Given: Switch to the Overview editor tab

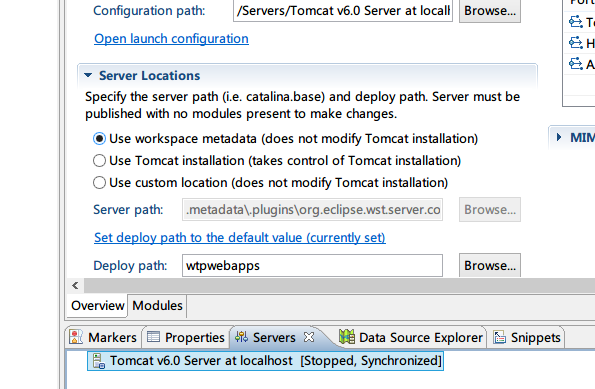Looking at the screenshot, I should (98, 306).
